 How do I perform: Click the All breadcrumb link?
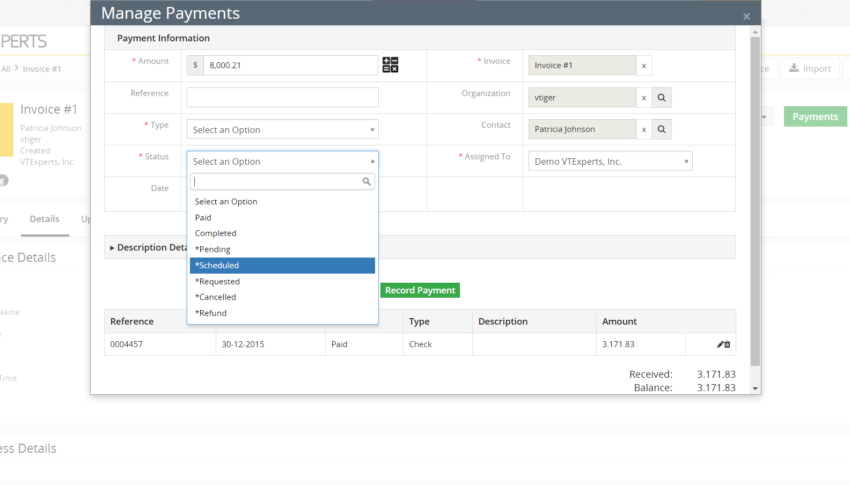(5, 69)
